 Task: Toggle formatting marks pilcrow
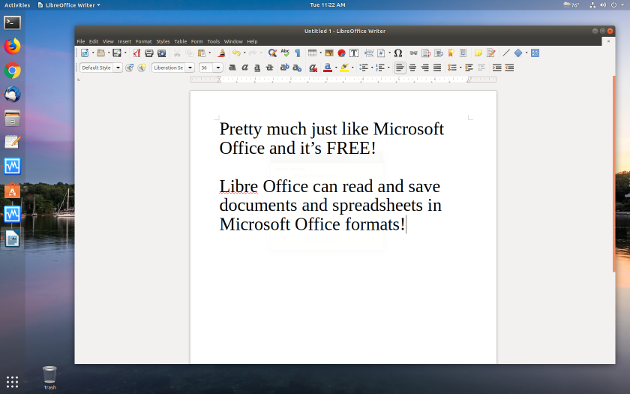pyautogui.click(x=298, y=53)
